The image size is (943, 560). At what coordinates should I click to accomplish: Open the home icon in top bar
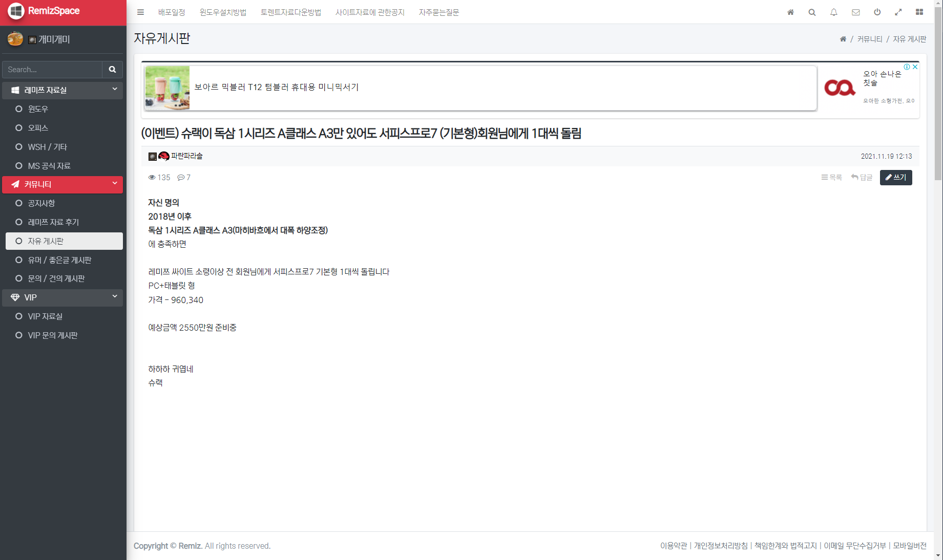click(x=790, y=12)
